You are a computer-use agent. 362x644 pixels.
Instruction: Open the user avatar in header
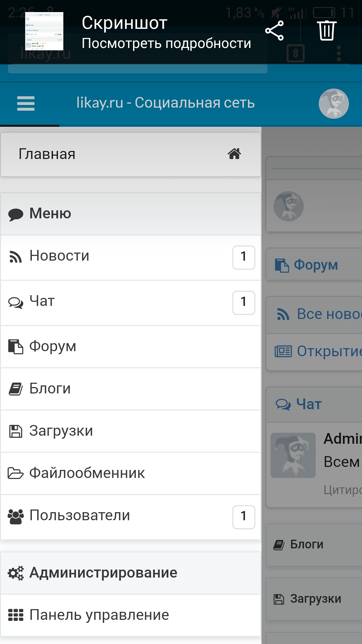tap(334, 104)
